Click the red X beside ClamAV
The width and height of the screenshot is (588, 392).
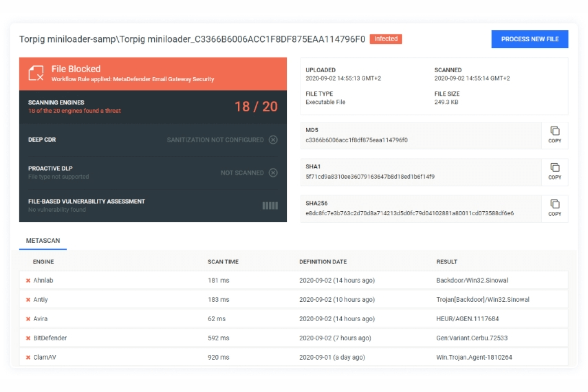[28, 358]
